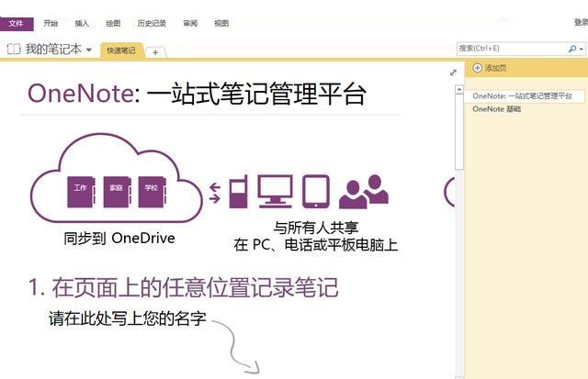The image size is (588, 379).
Task: Open the 'OneNote 基础' page
Action: (496, 109)
